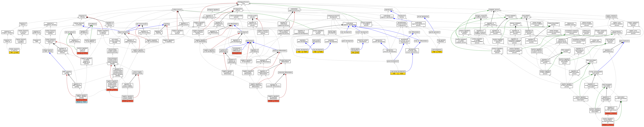Screen dimensions: 644x127
Task: Click the 'response to stimulus' node
Action: click(x=82, y=17)
